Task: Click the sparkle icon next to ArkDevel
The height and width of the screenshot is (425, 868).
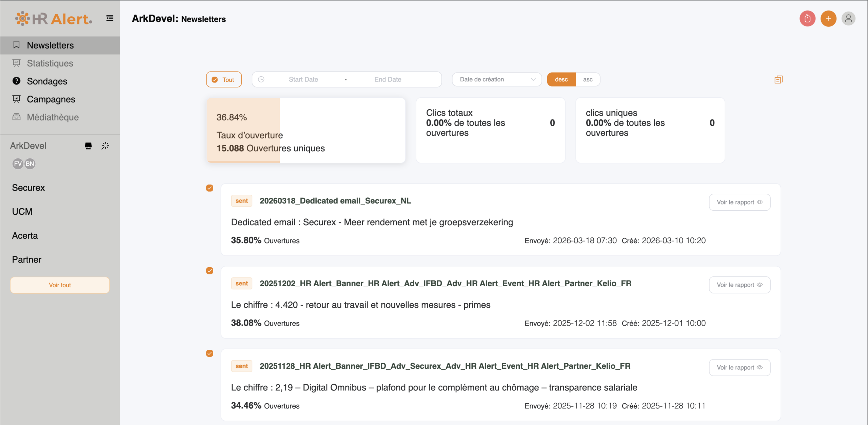Action: 105,146
